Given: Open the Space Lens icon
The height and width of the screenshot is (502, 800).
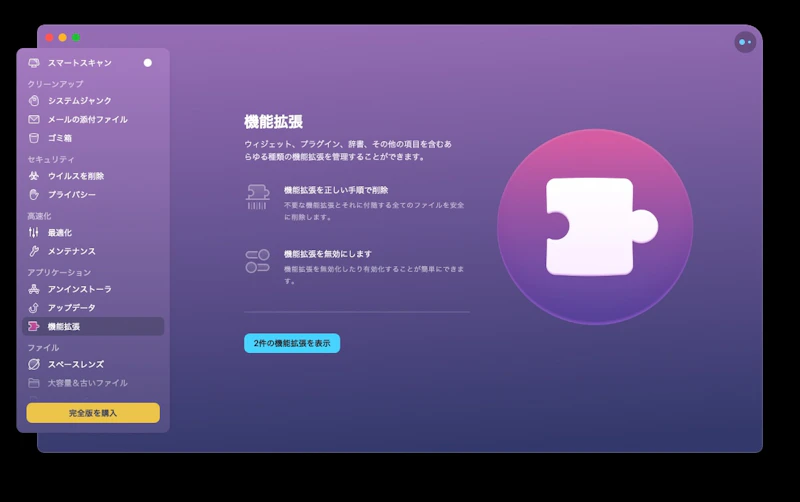Looking at the screenshot, I should pos(34,364).
